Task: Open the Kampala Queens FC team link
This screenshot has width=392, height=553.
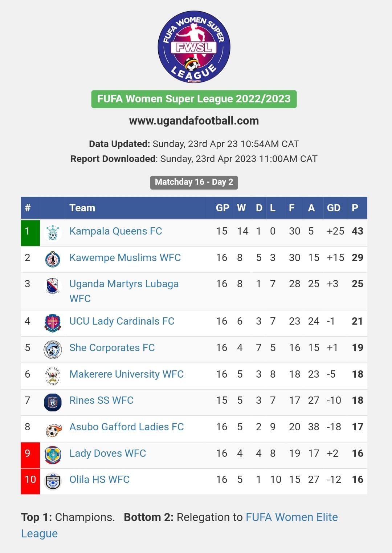Action: pyautogui.click(x=115, y=231)
